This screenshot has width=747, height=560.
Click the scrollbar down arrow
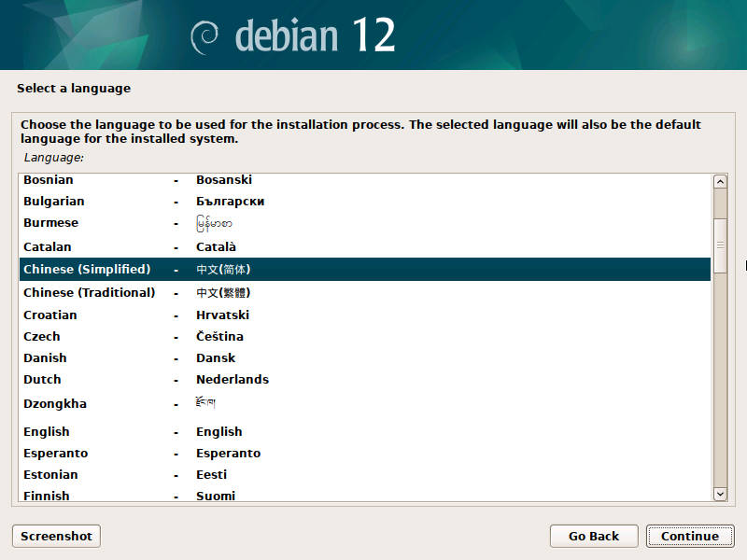pyautogui.click(x=719, y=494)
